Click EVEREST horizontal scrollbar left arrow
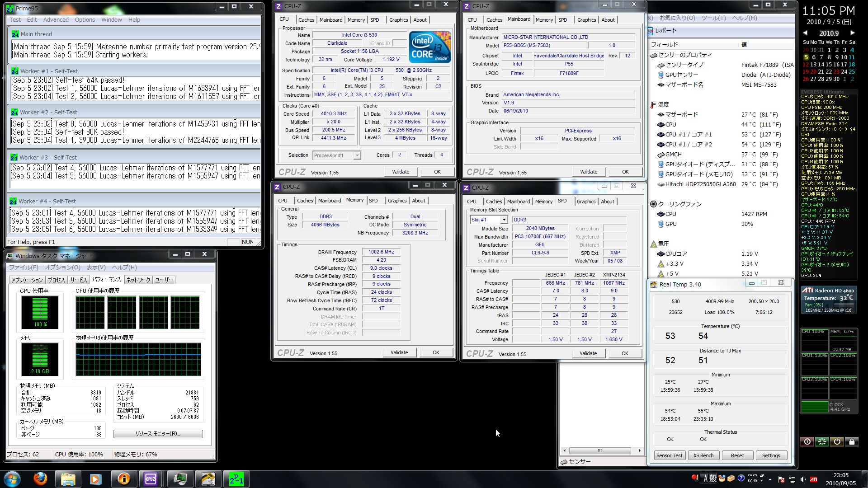 564,450
